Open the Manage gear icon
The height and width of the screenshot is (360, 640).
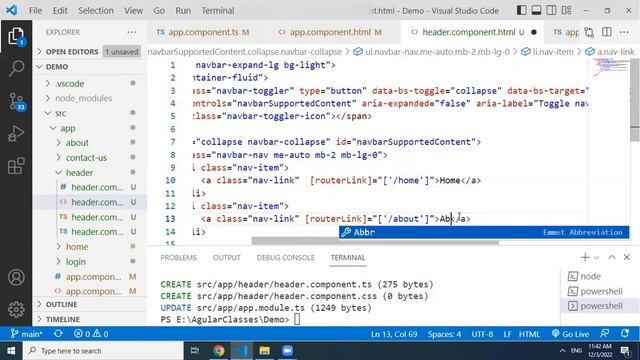coord(16,309)
